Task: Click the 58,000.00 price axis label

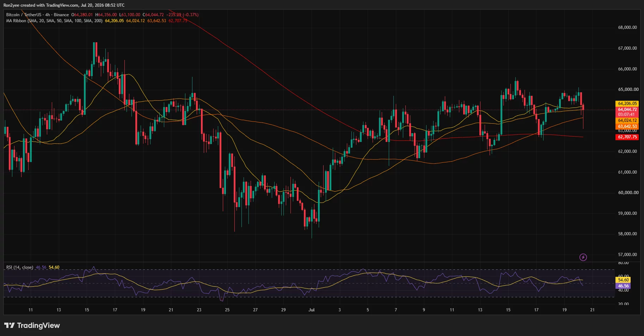Action: (627, 234)
